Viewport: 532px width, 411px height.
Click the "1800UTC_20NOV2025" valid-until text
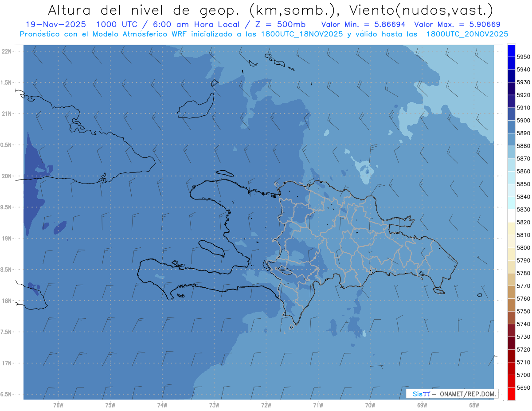point(467,34)
